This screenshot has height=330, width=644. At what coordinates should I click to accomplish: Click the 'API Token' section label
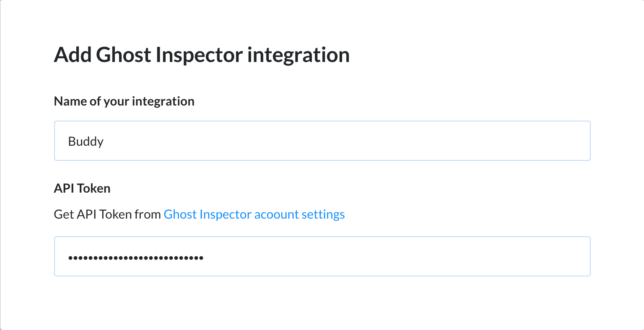82,188
